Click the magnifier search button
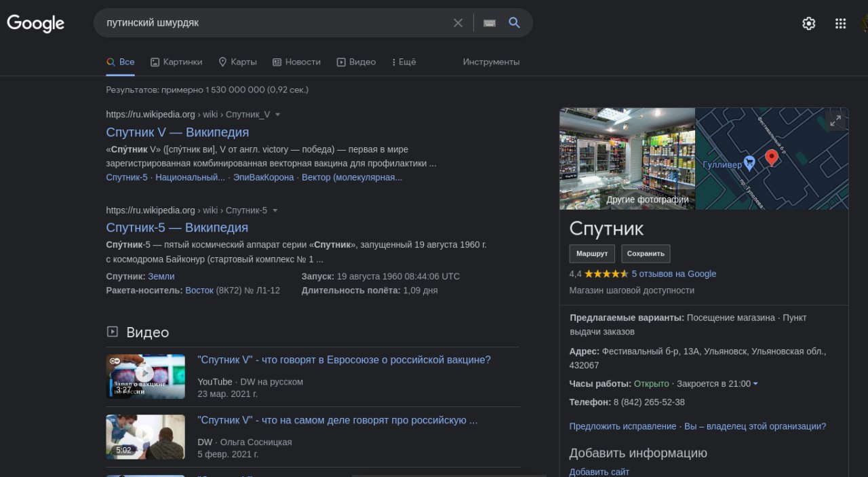Viewport: 868px width, 477px height. (x=514, y=22)
